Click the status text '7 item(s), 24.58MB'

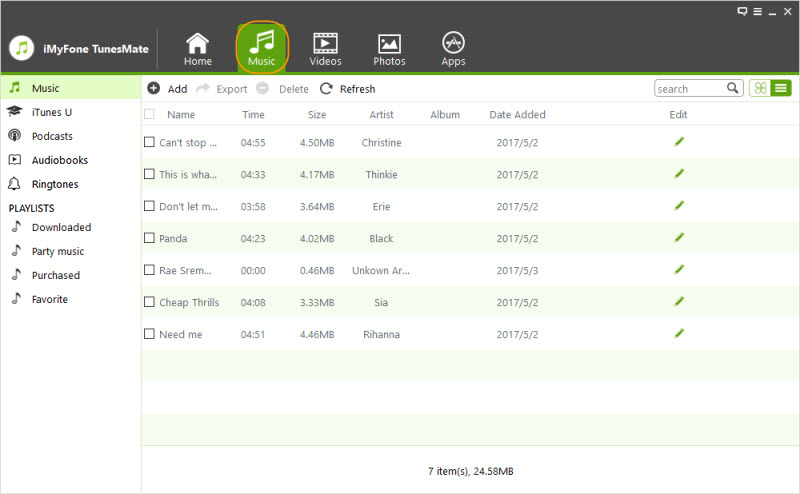tap(470, 471)
